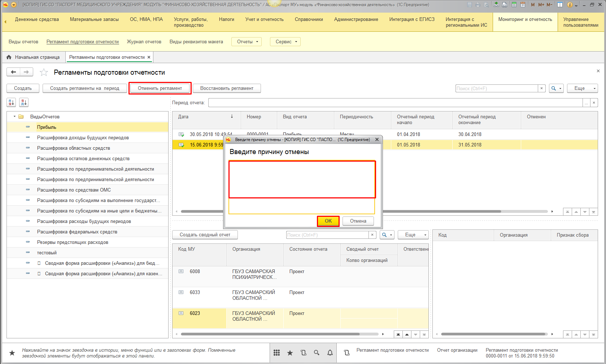Collapse the ВидыОтчетов tree folder
This screenshot has height=364, width=606.
tap(14, 117)
